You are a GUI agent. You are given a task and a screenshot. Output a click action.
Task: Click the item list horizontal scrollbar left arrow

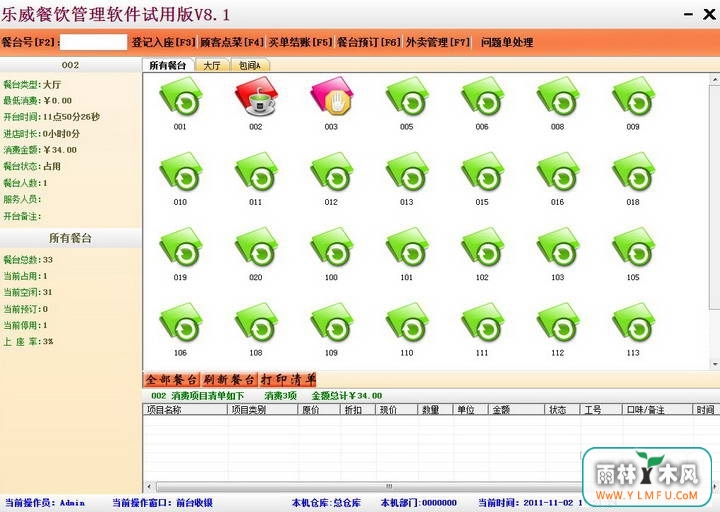pyautogui.click(x=149, y=486)
